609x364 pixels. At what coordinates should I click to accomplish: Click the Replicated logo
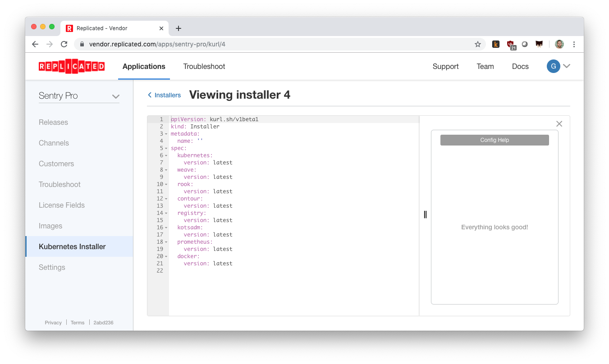[x=72, y=66]
